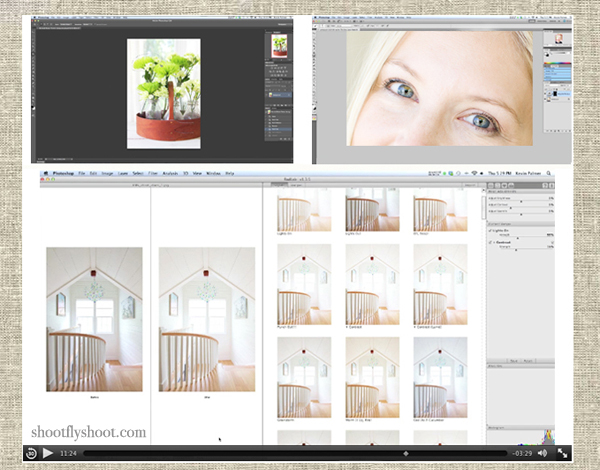Click the Adjust Warmth slider handle
The image size is (600, 470).
[521, 214]
